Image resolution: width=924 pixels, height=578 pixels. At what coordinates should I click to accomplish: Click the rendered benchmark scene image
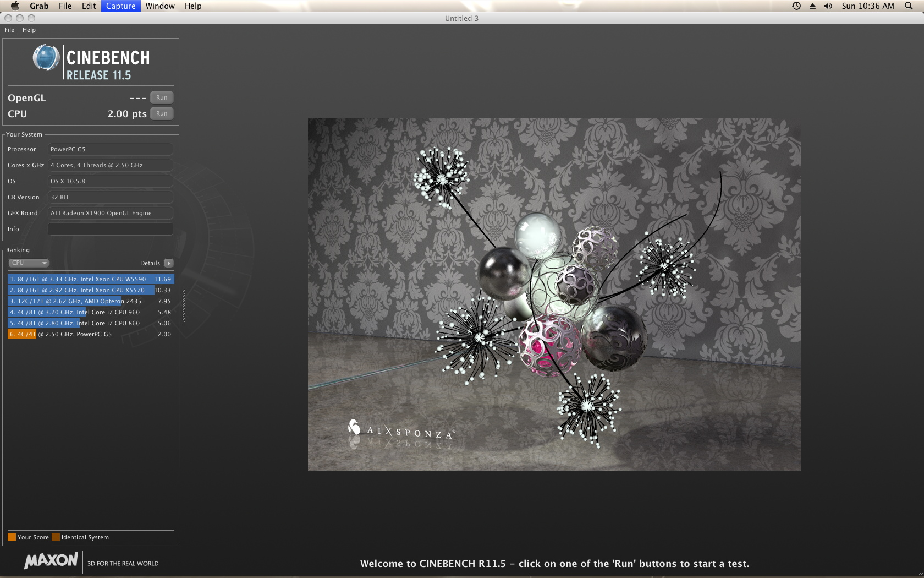pyautogui.click(x=554, y=295)
